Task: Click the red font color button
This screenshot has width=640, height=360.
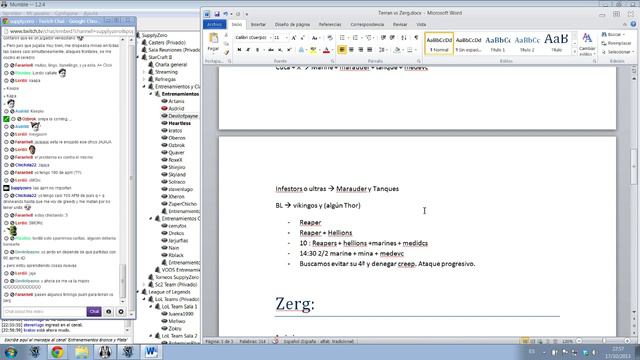Action: coord(326,50)
